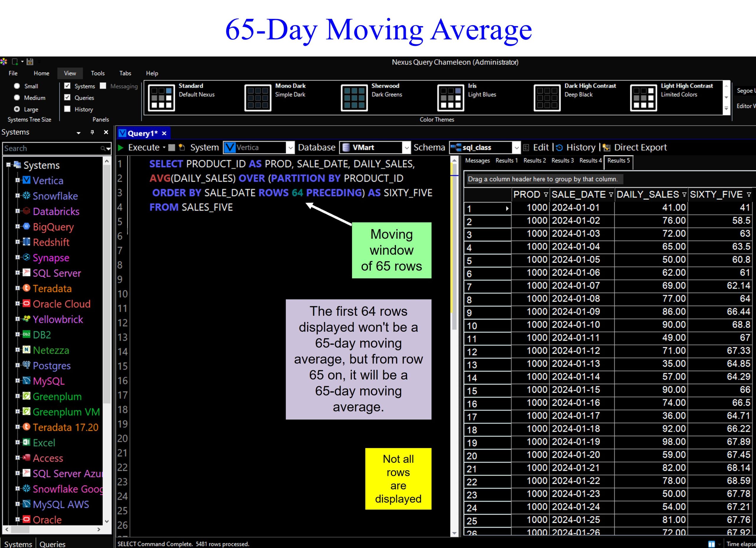Image resolution: width=756 pixels, height=548 pixels.
Task: Switch to the Results 3 tab
Action: pyautogui.click(x=562, y=161)
